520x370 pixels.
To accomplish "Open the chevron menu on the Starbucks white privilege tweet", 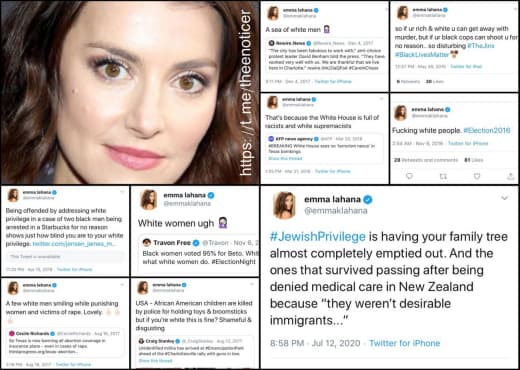I will 122,192.
